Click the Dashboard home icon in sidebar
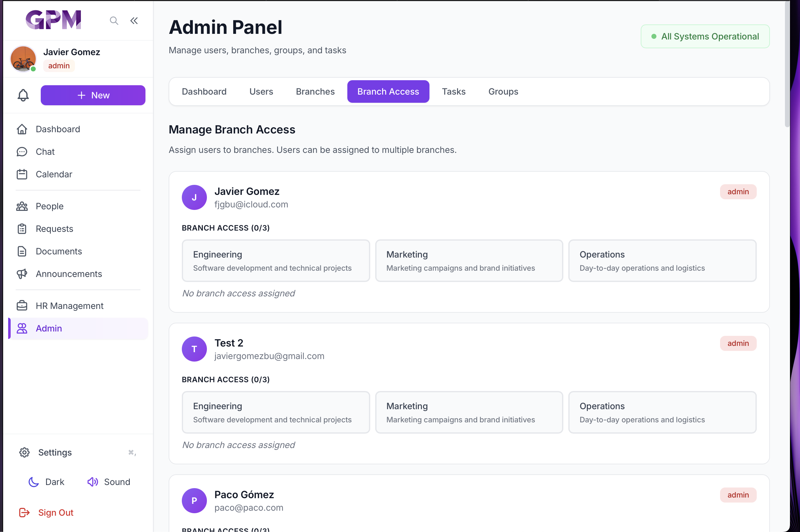Screen dimensions: 800x532 [x=22, y=129]
